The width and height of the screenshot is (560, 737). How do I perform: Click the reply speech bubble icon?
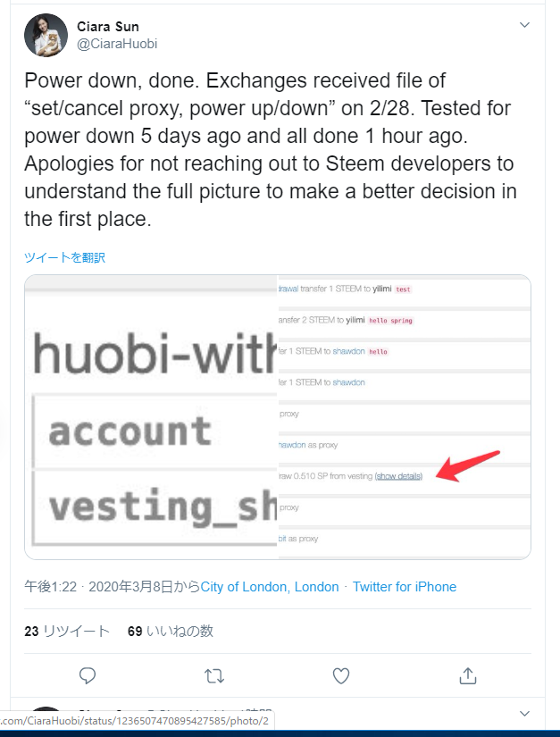tap(87, 675)
